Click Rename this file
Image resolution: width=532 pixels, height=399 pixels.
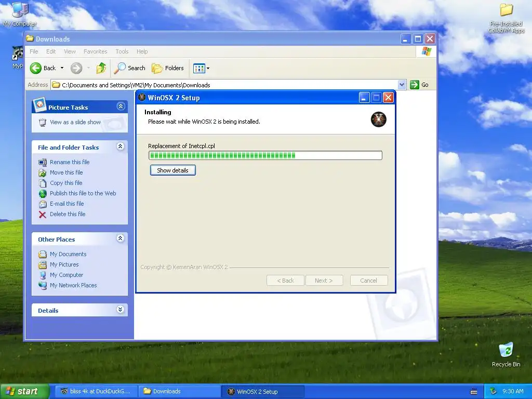point(70,162)
